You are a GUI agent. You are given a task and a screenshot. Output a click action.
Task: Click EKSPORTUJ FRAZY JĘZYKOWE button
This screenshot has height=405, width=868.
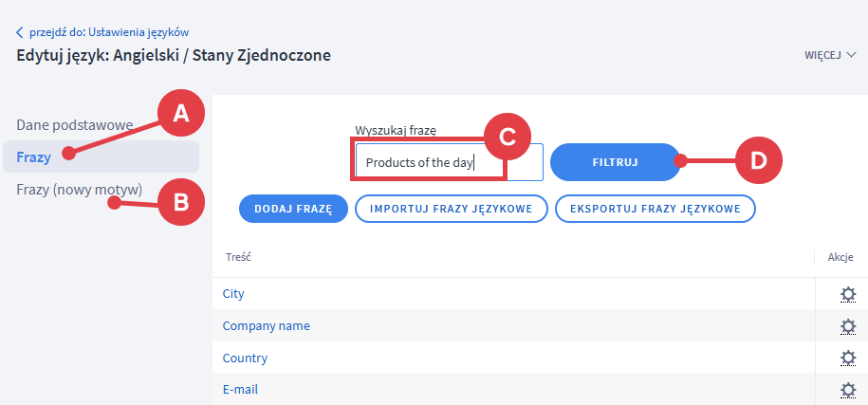coord(655,209)
